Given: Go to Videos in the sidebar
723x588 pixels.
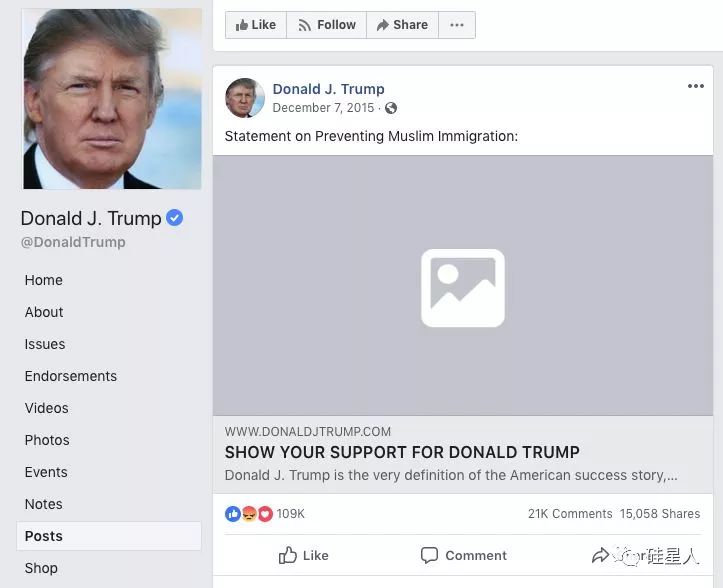Looking at the screenshot, I should tap(47, 408).
